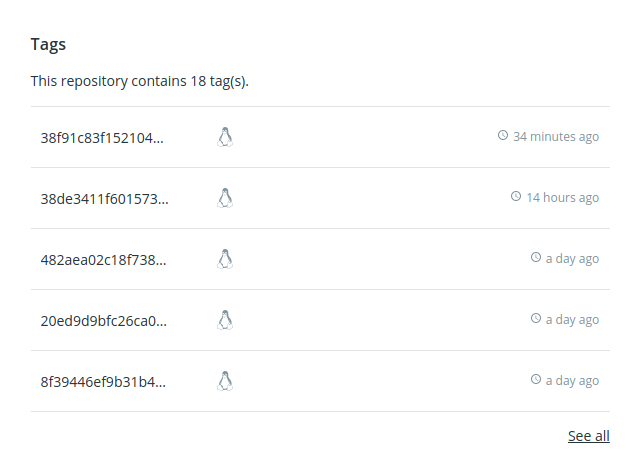Screen dimensions: 638x470
Task: Open tag 38f91c83f152104
Action: pyautogui.click(x=102, y=137)
